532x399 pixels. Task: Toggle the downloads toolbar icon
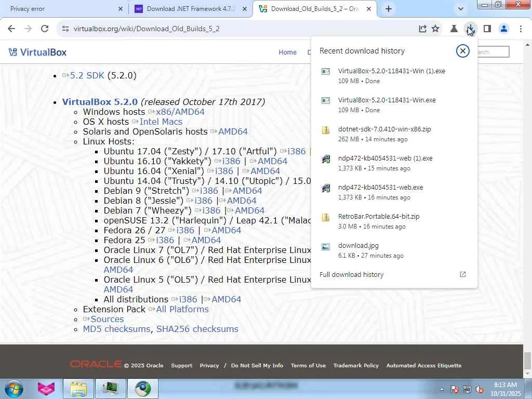coord(471,29)
